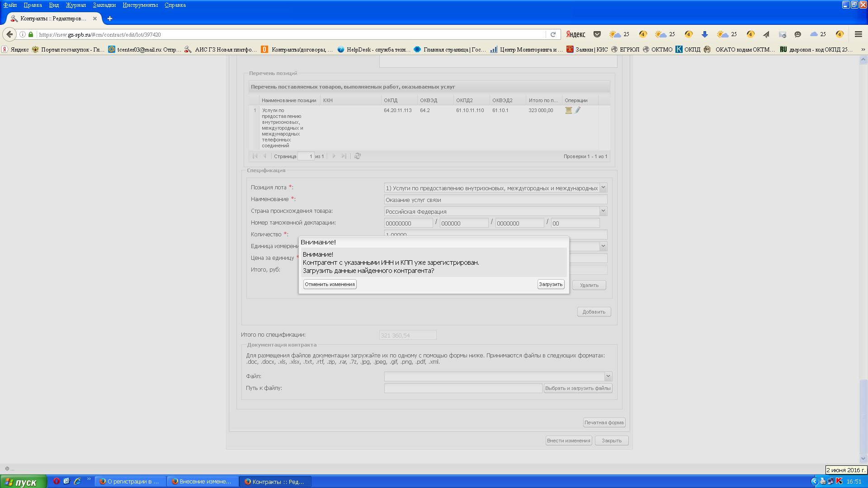The image size is (868, 488).
Task: Open the Закладки menu
Action: pos(104,5)
